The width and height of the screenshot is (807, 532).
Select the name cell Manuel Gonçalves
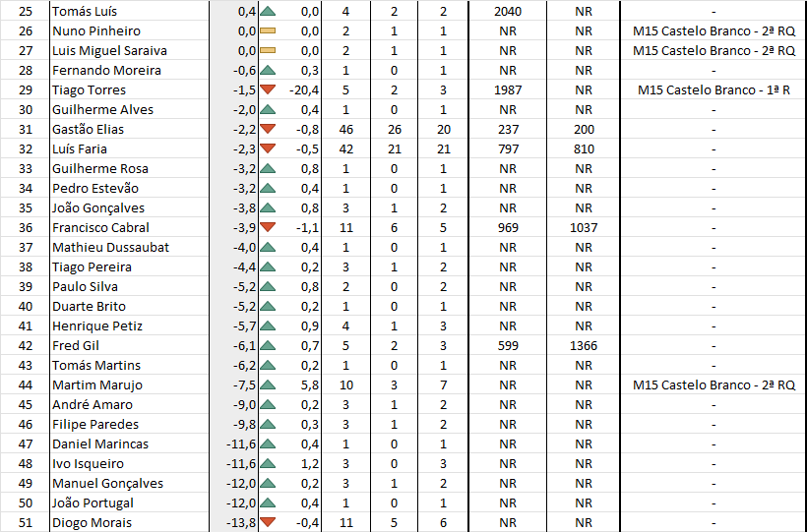coord(129,483)
